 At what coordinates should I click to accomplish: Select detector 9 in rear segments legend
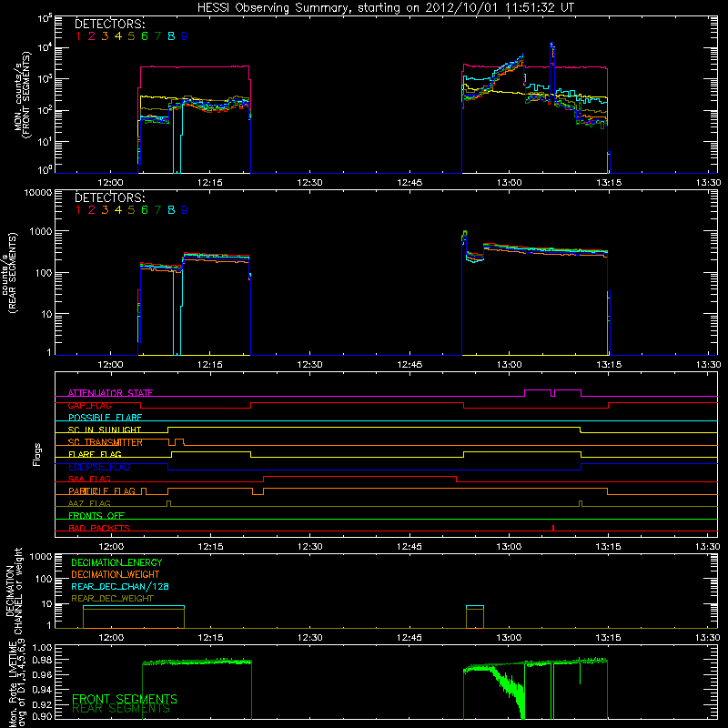point(185,210)
